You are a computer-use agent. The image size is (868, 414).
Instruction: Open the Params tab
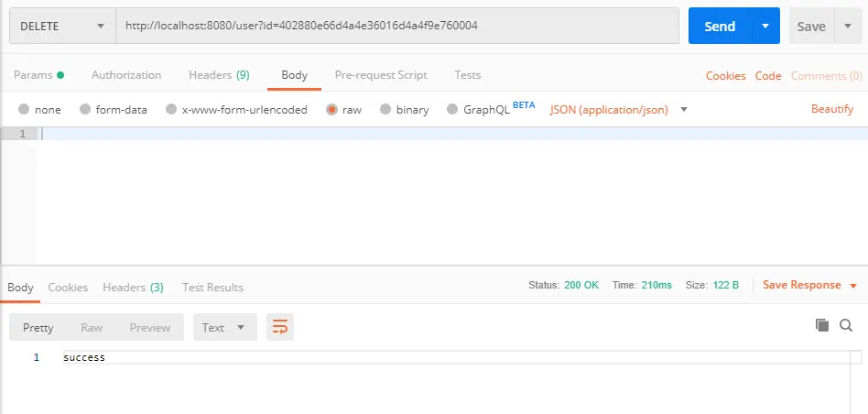38,75
